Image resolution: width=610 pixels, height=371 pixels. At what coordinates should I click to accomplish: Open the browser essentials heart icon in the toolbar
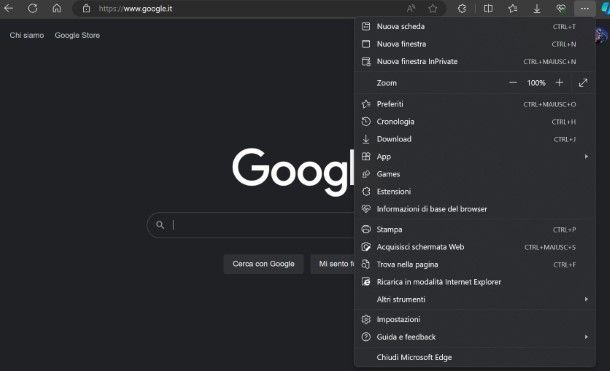[561, 9]
